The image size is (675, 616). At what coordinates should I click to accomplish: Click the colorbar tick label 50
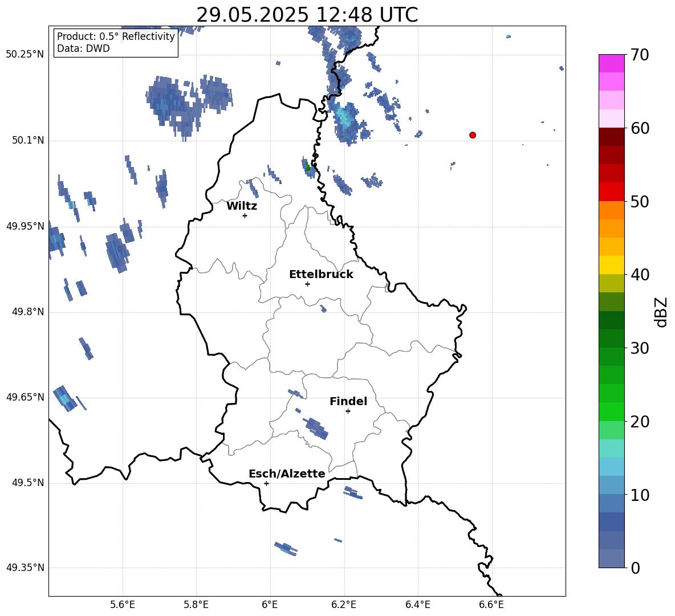639,201
